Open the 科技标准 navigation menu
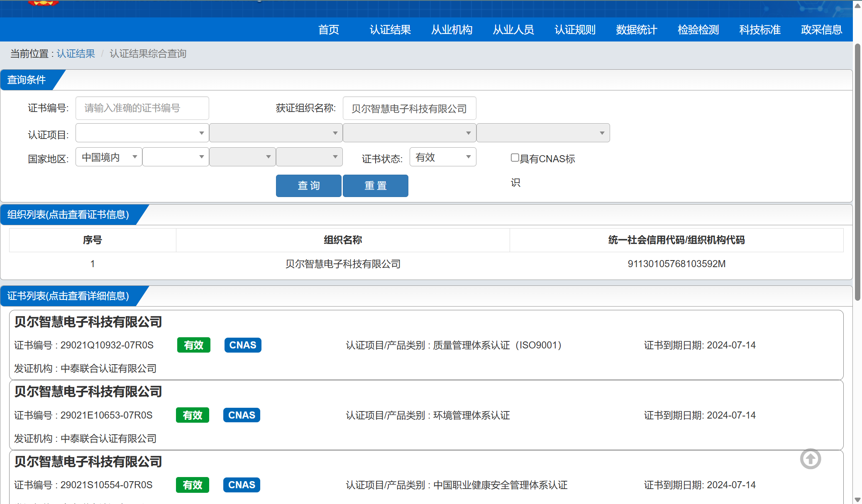Screen dimensions: 862x504 (x=760, y=29)
